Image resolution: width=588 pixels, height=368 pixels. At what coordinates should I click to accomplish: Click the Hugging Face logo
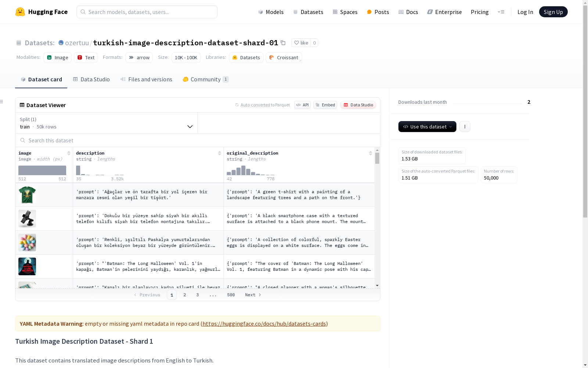pyautogui.click(x=41, y=12)
